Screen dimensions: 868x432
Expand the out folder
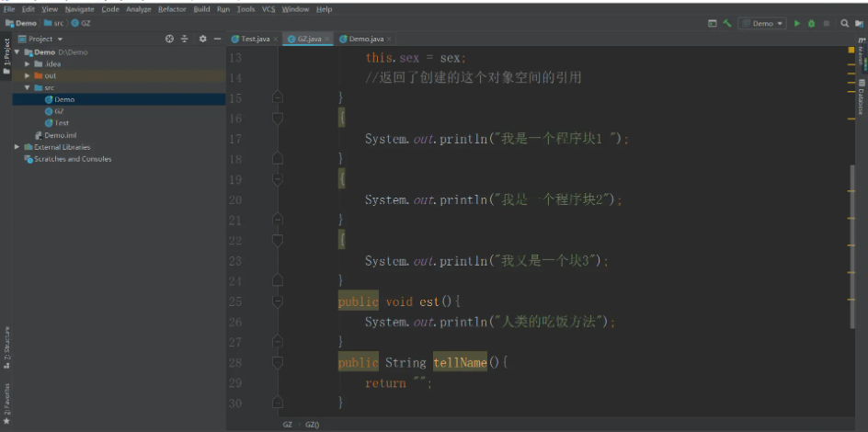pos(28,75)
